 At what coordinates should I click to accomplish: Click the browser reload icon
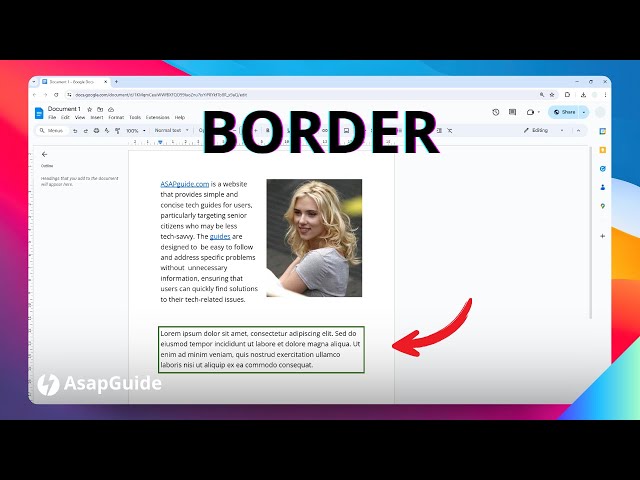coord(56,95)
